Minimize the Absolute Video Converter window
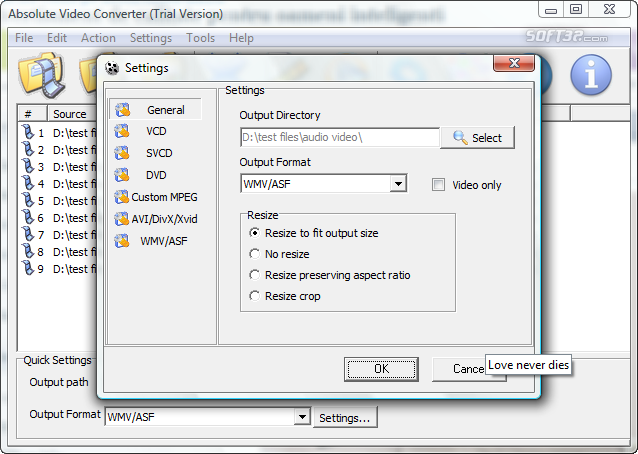This screenshot has width=638, height=454. [551, 9]
